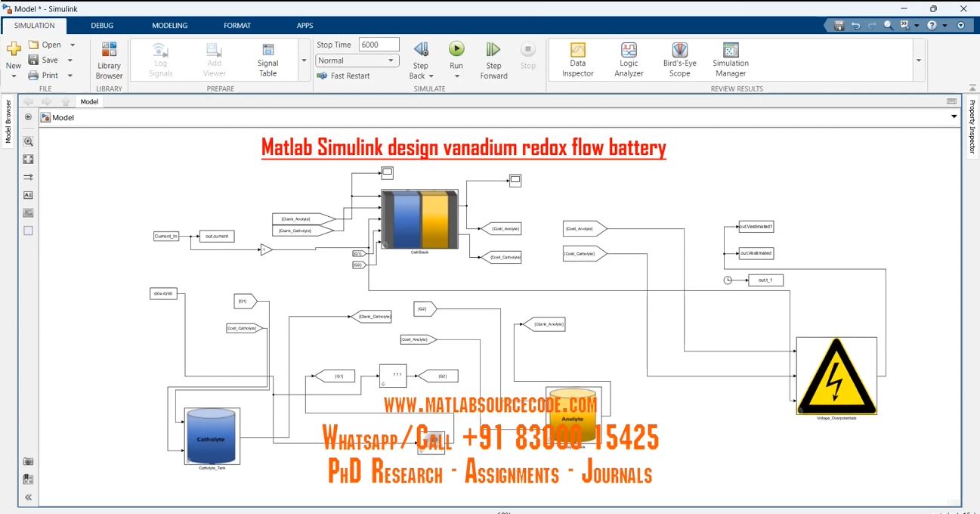Image resolution: width=980 pixels, height=514 pixels.
Task: Select the Zoom tool in canvas palette
Action: 29,141
